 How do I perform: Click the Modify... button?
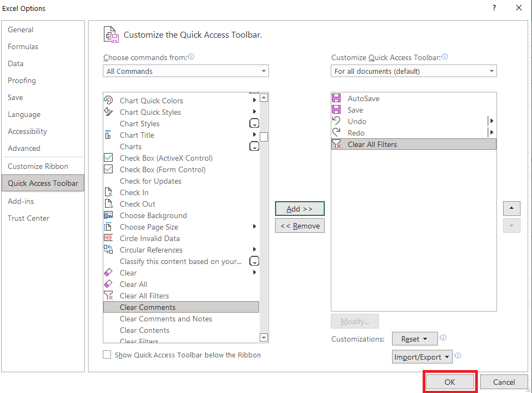355,321
